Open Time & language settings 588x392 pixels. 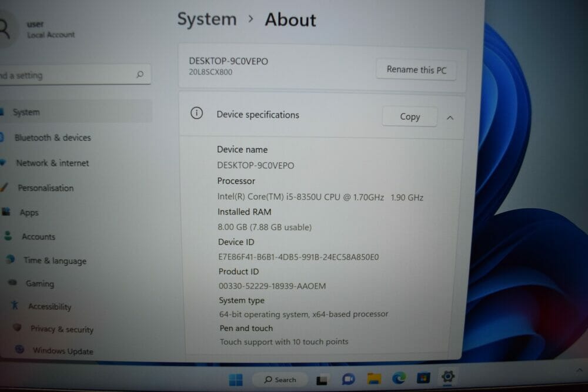tap(55, 260)
